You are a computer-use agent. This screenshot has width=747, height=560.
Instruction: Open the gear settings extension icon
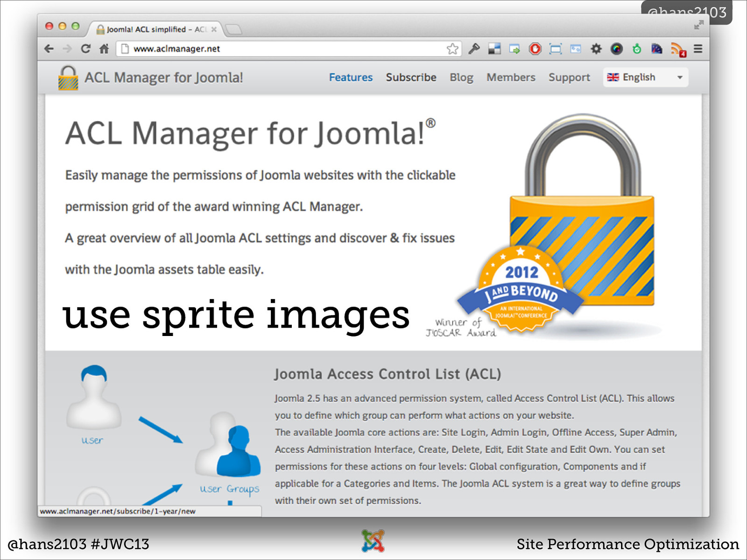tap(596, 49)
